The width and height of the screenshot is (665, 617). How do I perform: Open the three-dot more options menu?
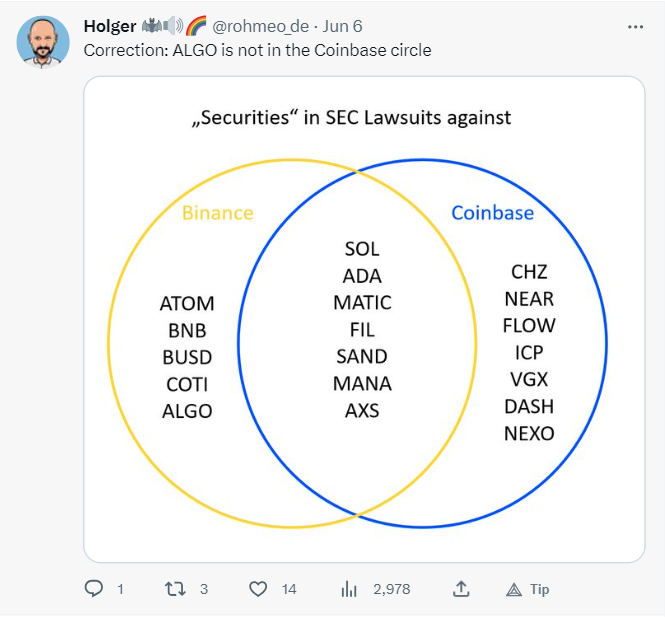coord(635,27)
